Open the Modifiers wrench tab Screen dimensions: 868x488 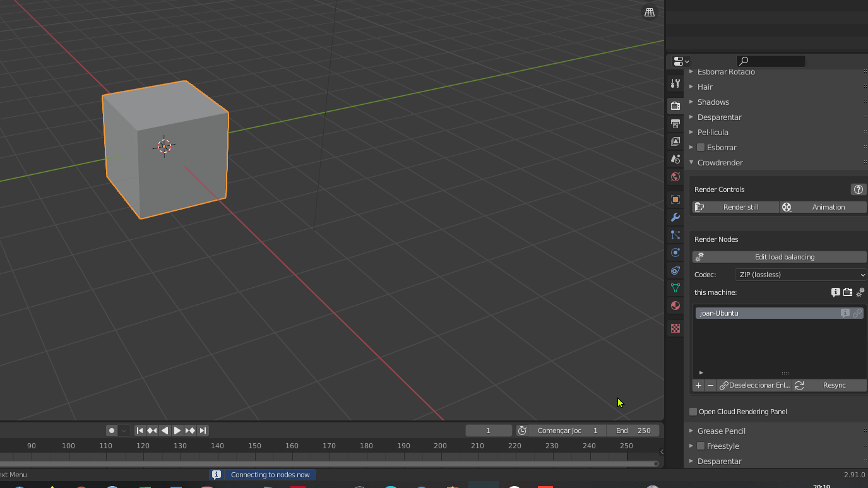tap(675, 217)
